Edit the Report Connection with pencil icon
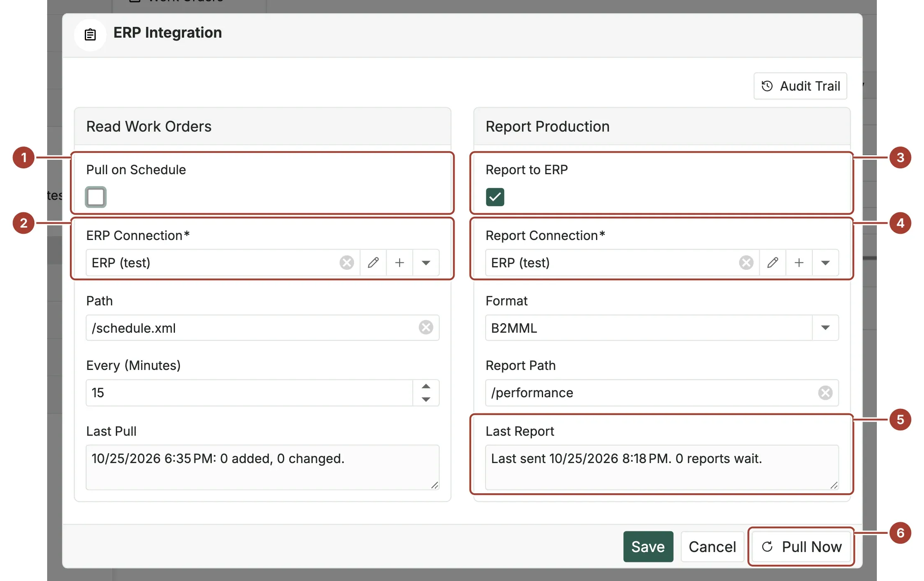 click(x=773, y=263)
